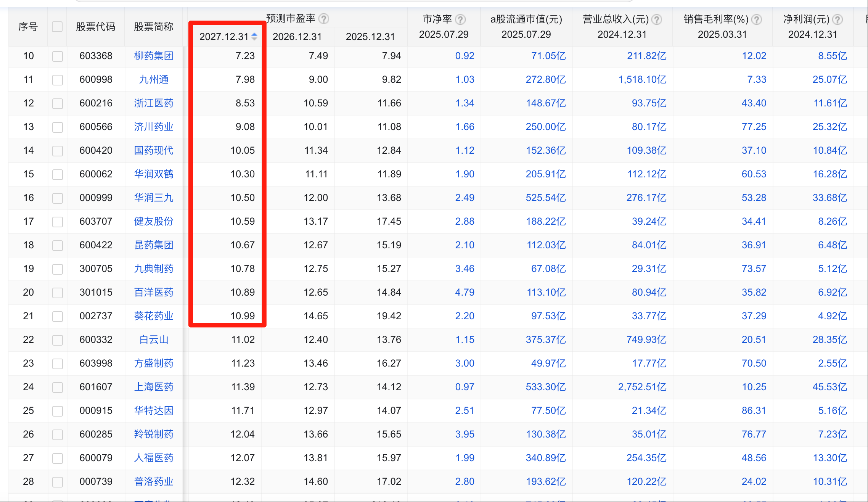Select stock code 300705

click(x=96, y=269)
